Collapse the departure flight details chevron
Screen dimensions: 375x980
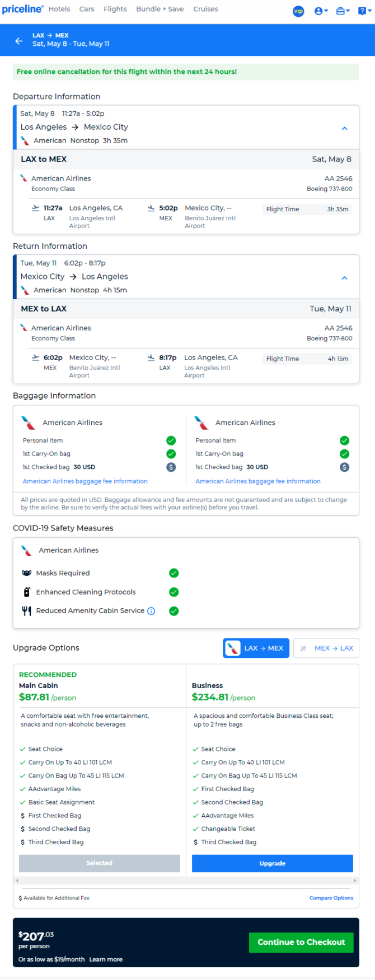[345, 128]
